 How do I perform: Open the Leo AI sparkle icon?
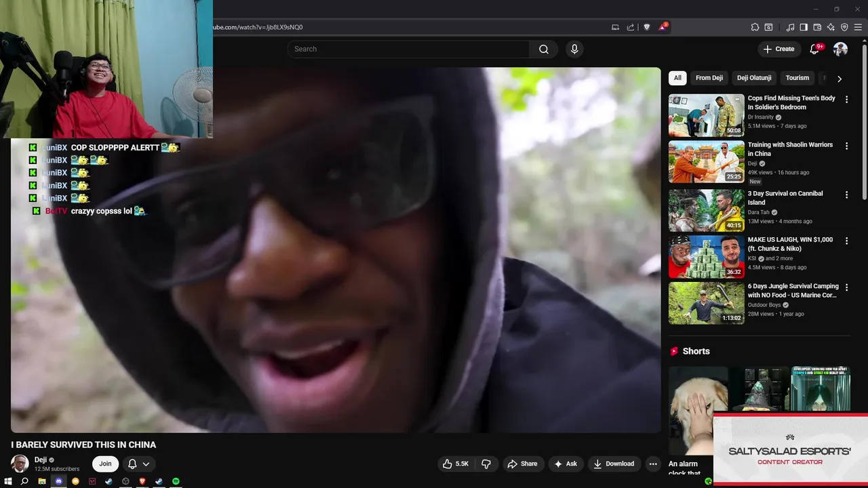[831, 27]
